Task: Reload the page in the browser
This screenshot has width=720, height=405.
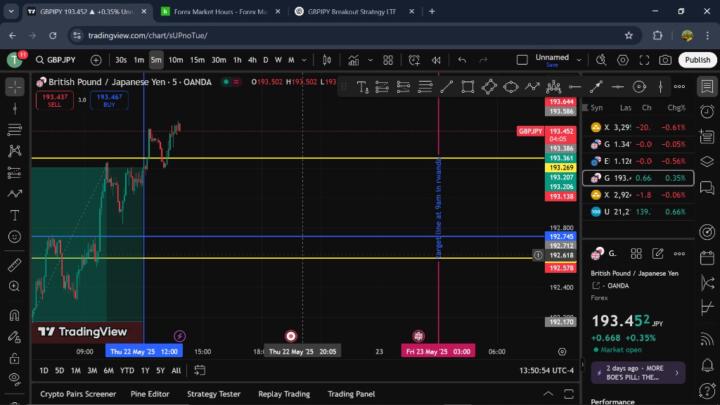Action: (x=53, y=35)
